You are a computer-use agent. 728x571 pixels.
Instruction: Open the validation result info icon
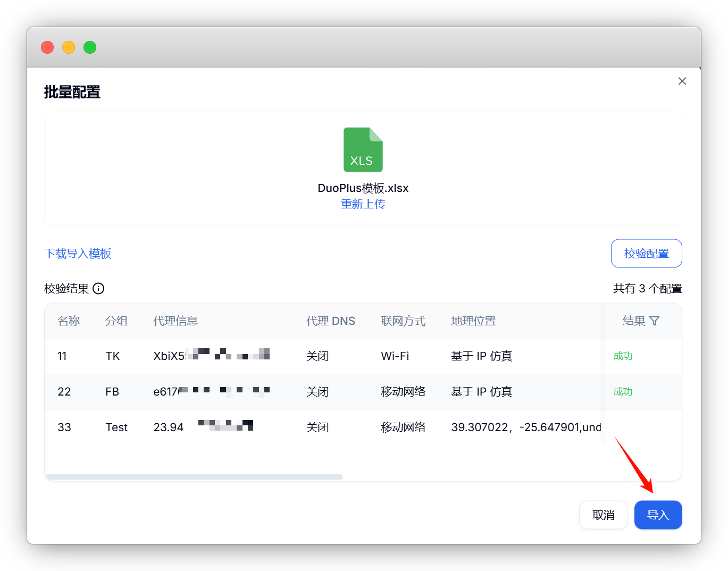coord(98,289)
